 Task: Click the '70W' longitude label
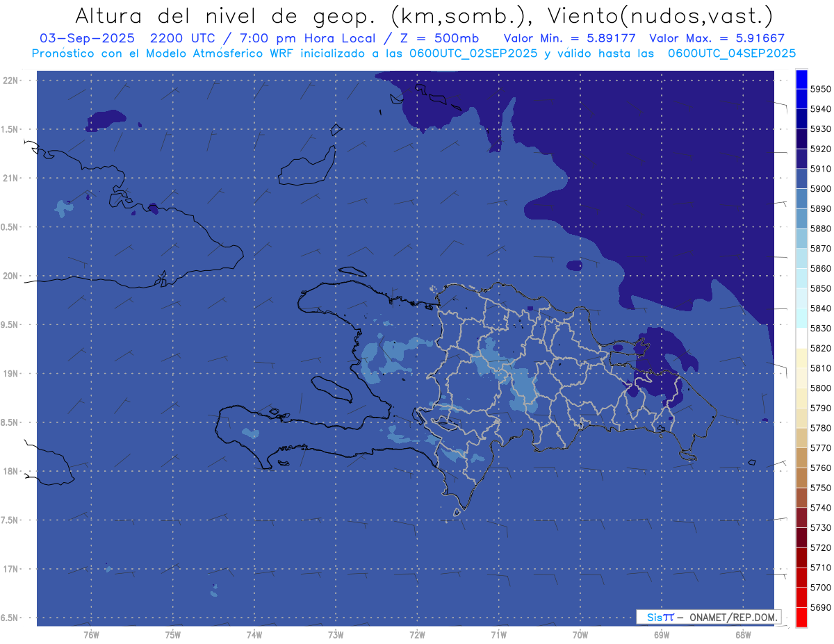pos(580,634)
